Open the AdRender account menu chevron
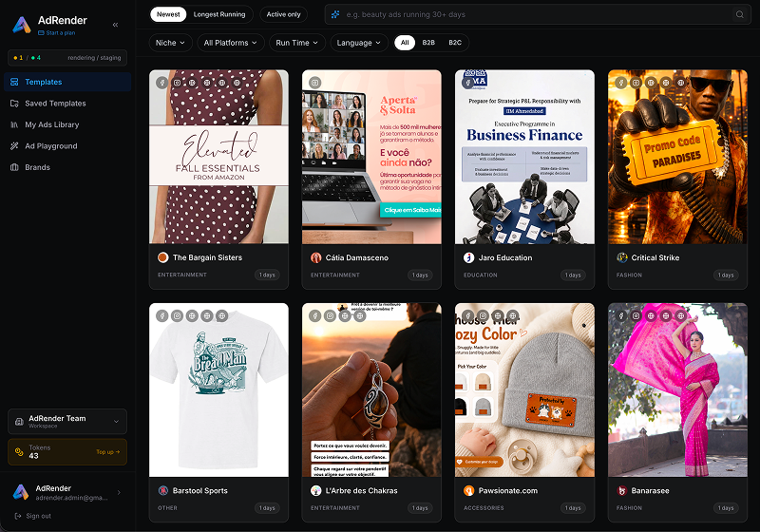Screen dimensions: 760x532 coord(119,493)
